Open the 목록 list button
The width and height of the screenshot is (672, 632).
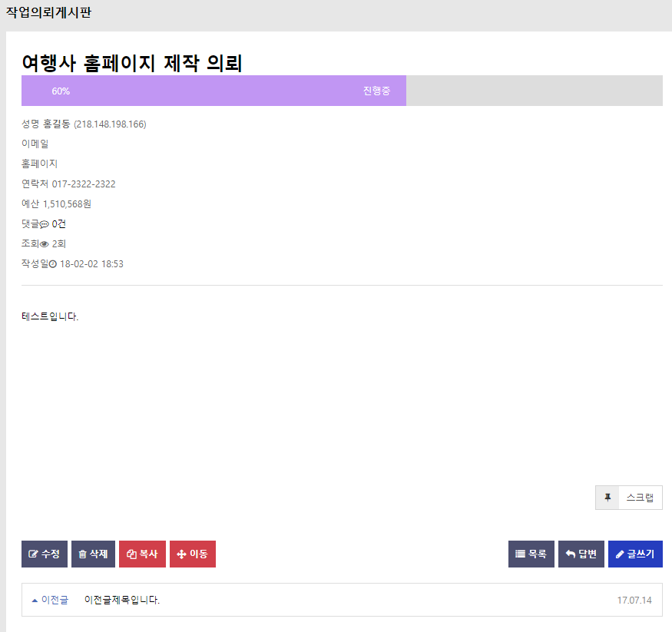point(531,554)
